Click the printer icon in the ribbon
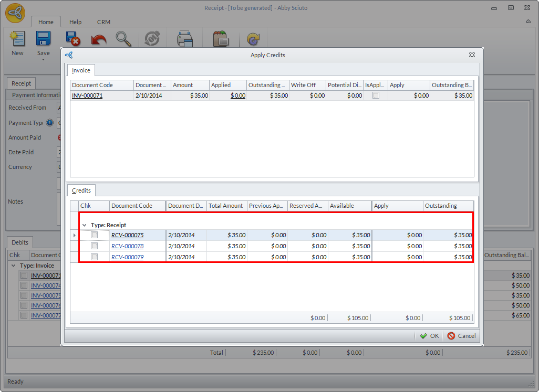 (x=184, y=39)
